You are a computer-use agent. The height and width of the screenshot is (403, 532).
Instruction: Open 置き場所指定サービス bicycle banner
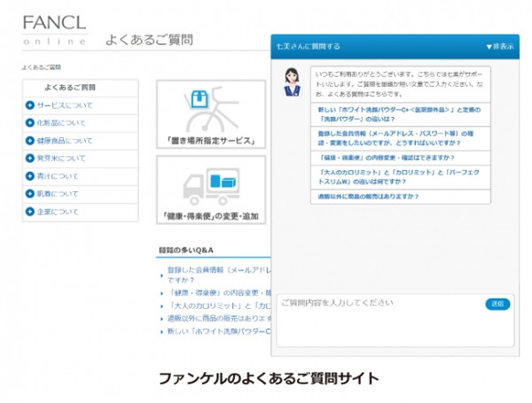pos(211,114)
